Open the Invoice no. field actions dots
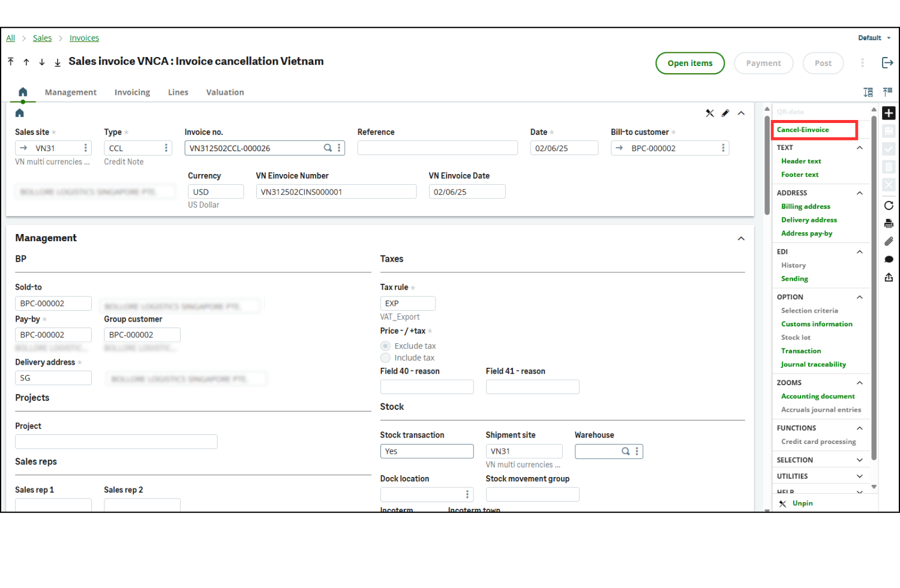 (339, 148)
